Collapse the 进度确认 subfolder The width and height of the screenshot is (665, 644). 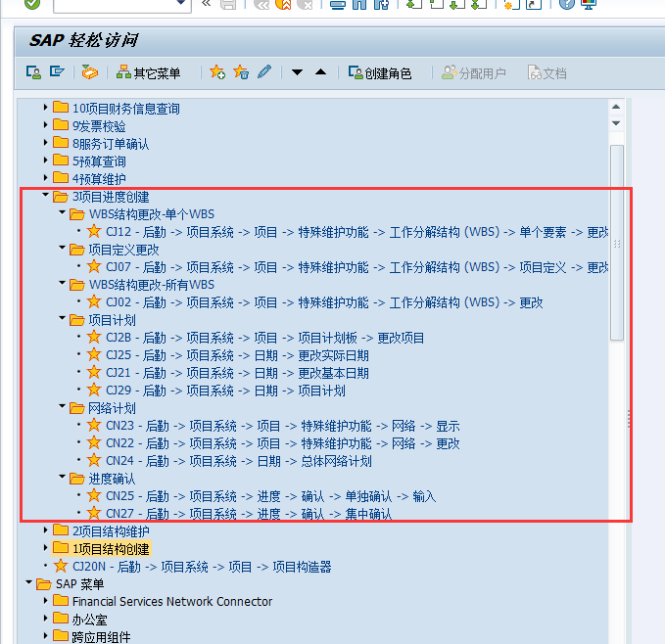[x=62, y=477]
